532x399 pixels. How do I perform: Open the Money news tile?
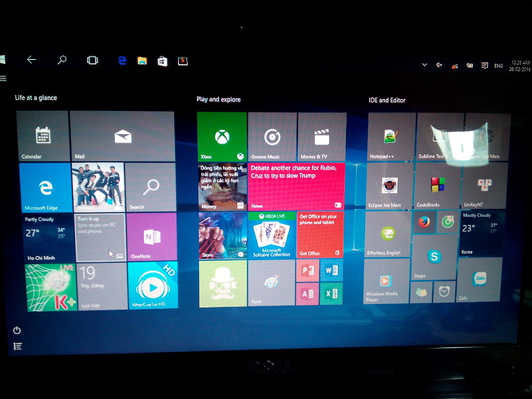coord(223,187)
